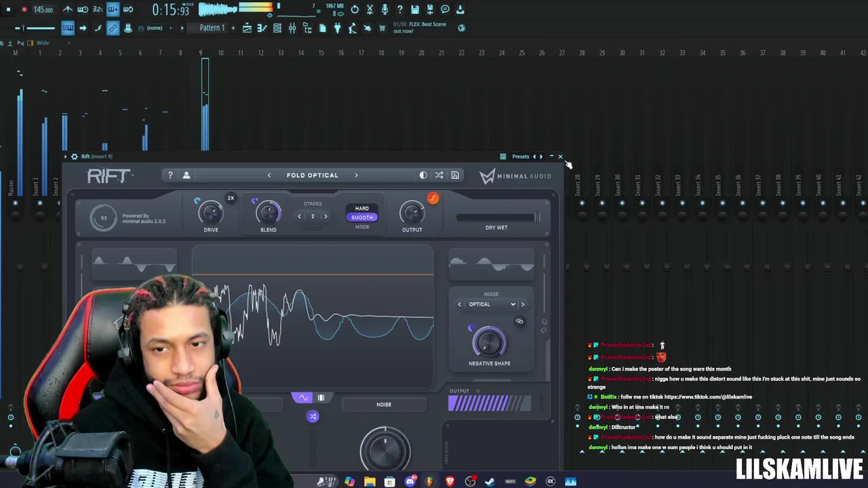The height and width of the screenshot is (488, 868).
Task: Click the save new version icon
Action: point(430,9)
